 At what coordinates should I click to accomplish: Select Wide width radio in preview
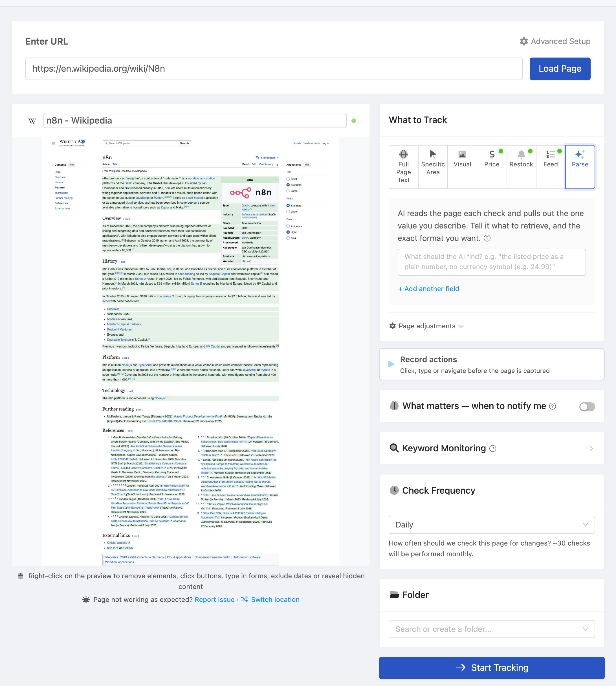pos(288,212)
